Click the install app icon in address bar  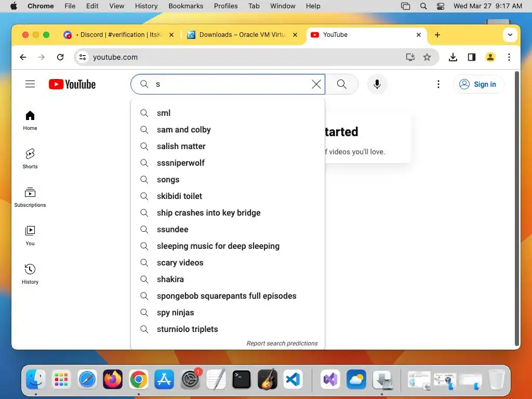tap(410, 57)
